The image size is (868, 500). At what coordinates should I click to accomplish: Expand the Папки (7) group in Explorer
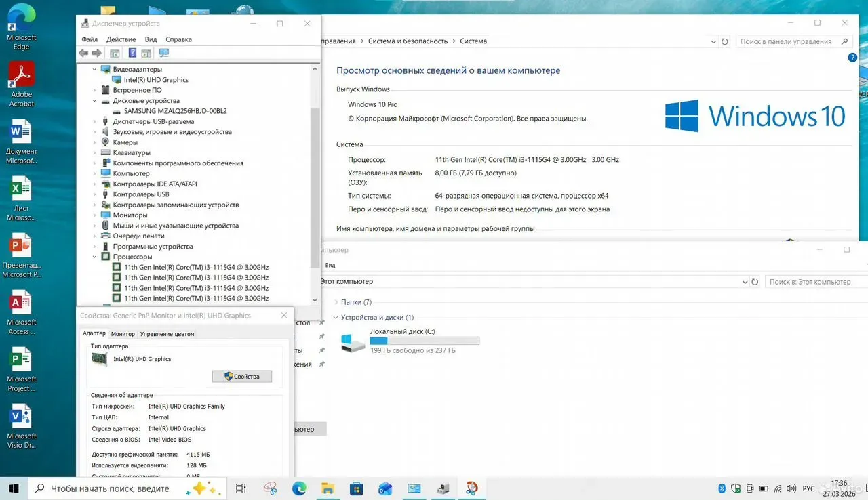pos(336,302)
